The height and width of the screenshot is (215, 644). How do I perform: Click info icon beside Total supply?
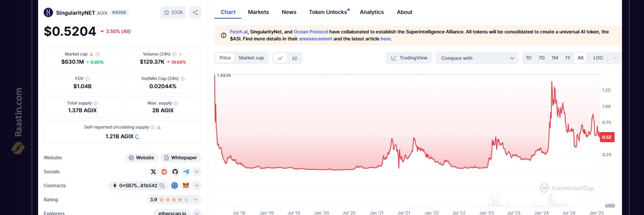96,103
